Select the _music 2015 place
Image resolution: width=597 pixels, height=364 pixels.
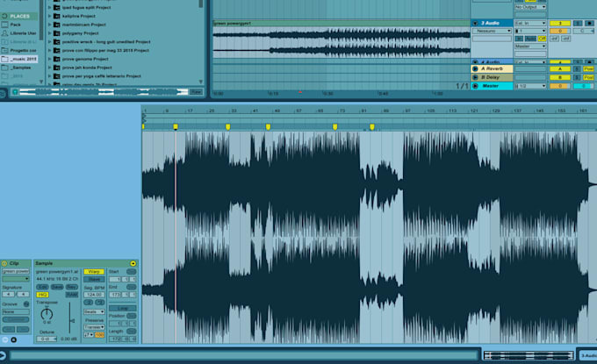(x=19, y=59)
